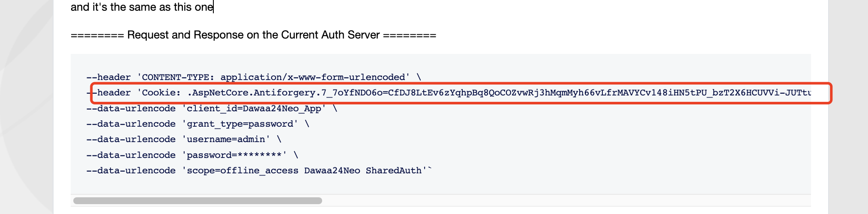This screenshot has width=868, height=214.
Task: Click the empty scrollbar track right of thumb
Action: [x=557, y=201]
